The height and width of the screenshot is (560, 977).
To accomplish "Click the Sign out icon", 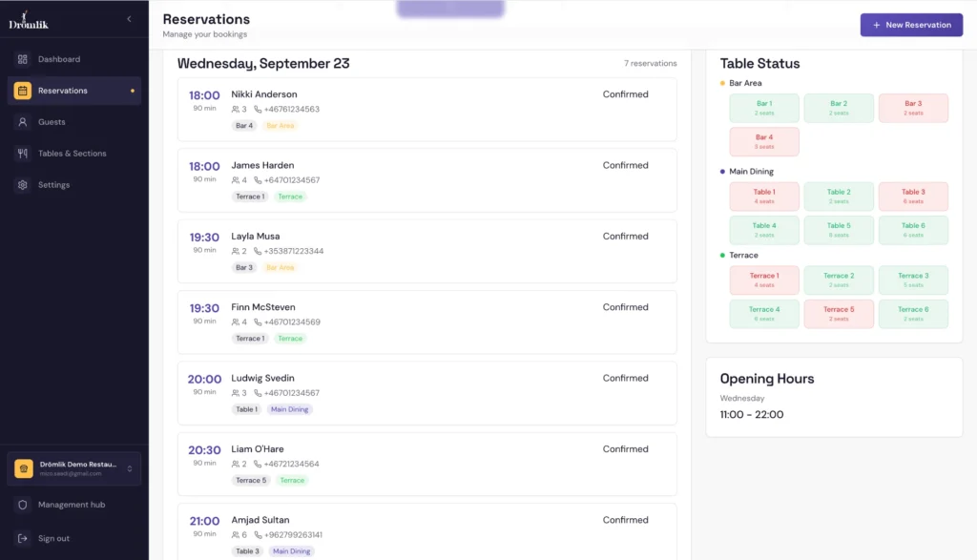I will pos(23,538).
